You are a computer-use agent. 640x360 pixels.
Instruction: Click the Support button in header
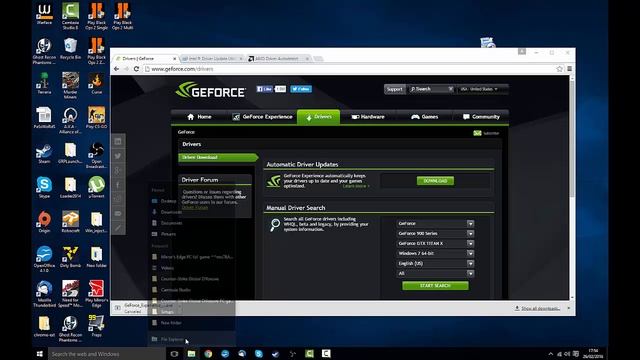point(394,89)
